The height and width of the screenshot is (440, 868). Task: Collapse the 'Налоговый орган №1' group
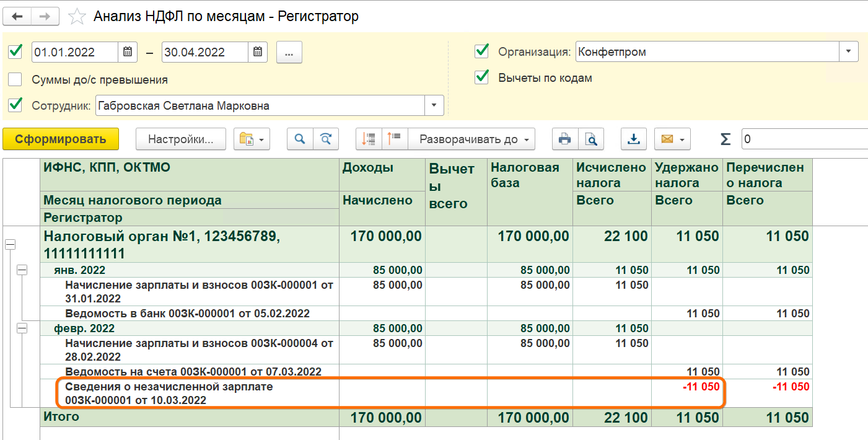tap(10, 245)
